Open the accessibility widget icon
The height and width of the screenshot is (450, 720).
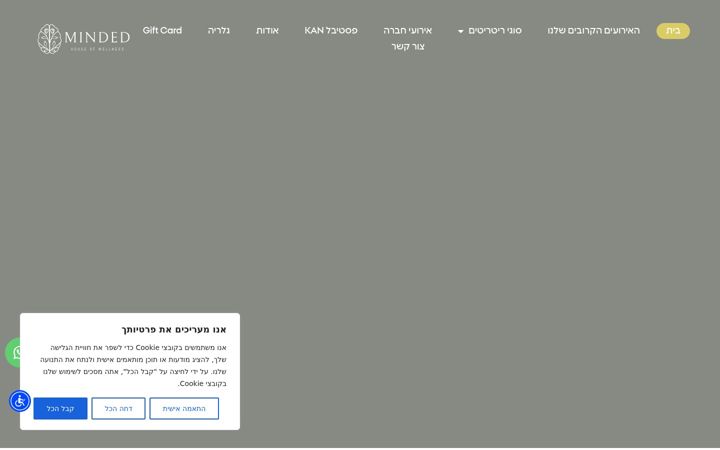click(20, 401)
